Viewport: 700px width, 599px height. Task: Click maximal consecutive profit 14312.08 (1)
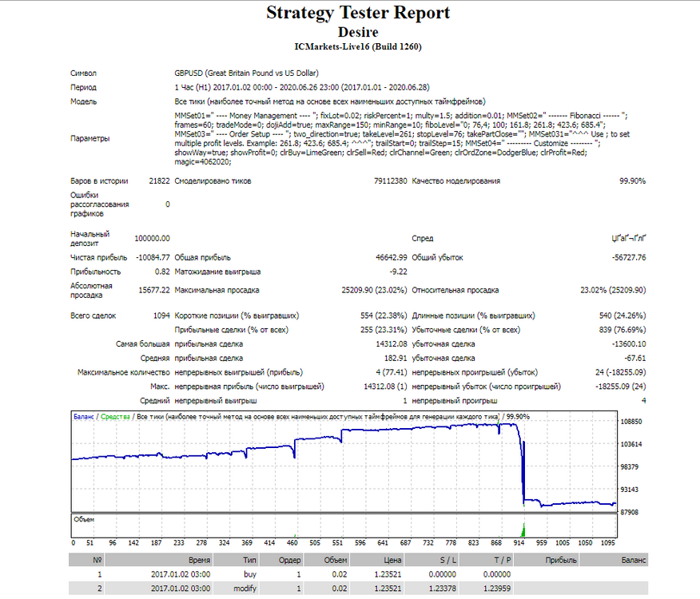pos(385,387)
